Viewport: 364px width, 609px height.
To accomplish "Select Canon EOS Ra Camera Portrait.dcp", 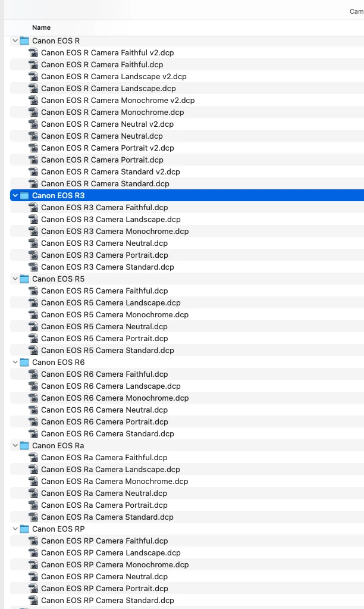I will tap(105, 505).
